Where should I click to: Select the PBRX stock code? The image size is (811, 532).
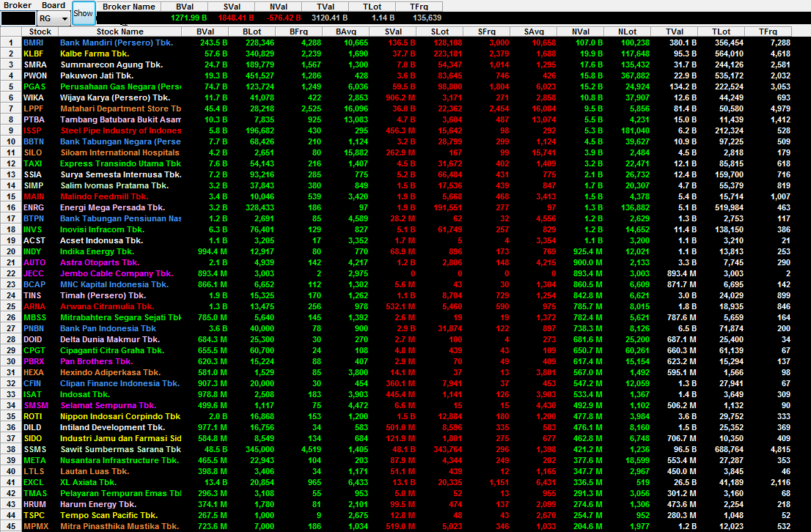coord(34,361)
